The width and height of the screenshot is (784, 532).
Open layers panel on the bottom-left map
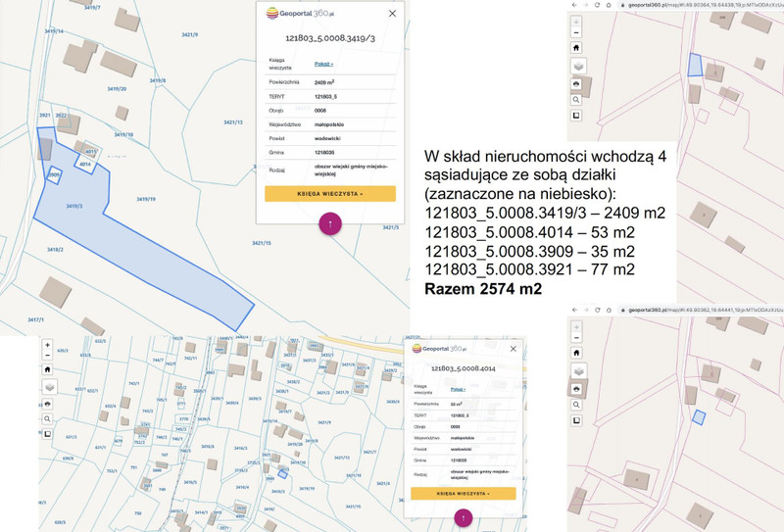point(47,387)
